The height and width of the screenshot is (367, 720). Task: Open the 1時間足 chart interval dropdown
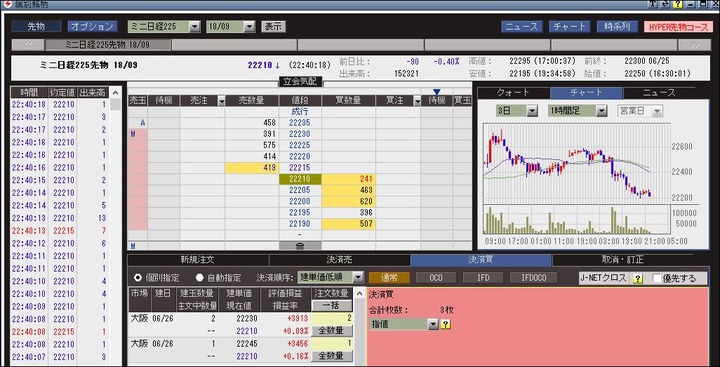click(x=602, y=111)
